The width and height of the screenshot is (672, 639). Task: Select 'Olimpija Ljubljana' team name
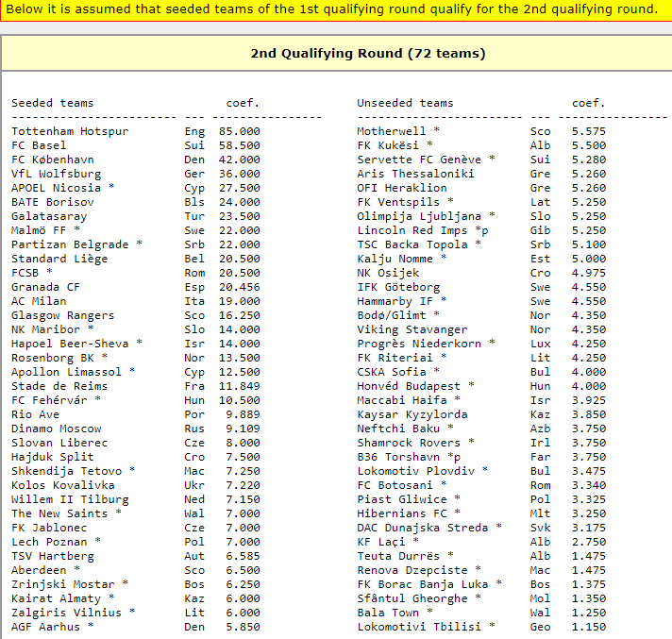[419, 216]
